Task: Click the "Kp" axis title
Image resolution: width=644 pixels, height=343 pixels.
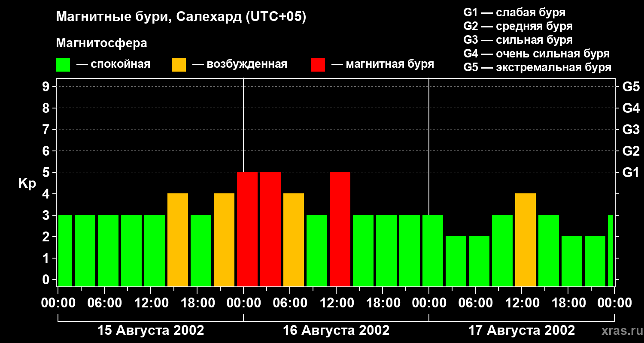Action: [27, 184]
